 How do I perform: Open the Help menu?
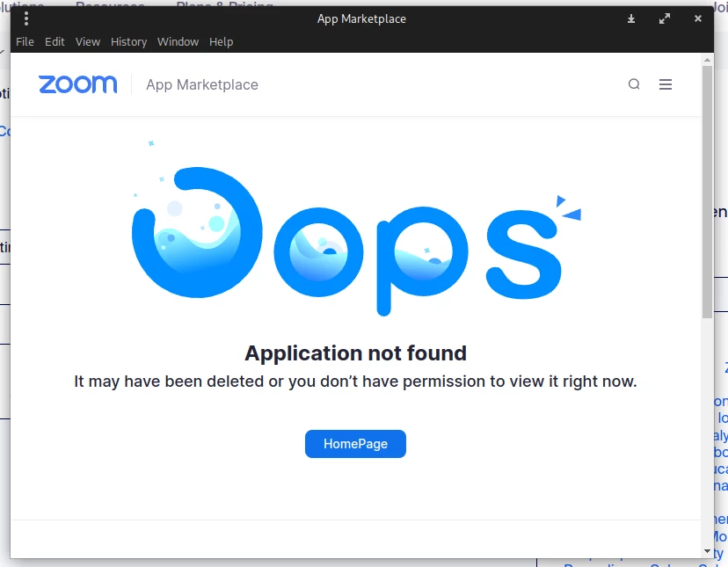tap(221, 42)
